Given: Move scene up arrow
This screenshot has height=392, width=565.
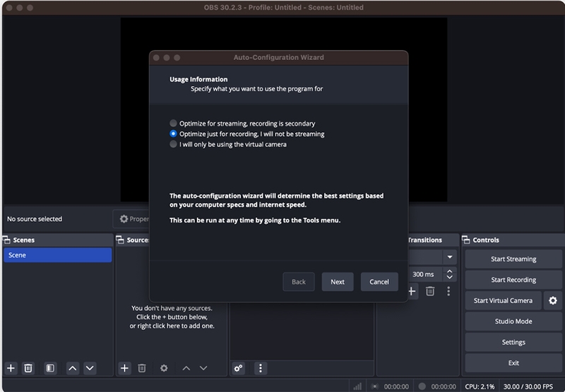Looking at the screenshot, I should (x=73, y=368).
